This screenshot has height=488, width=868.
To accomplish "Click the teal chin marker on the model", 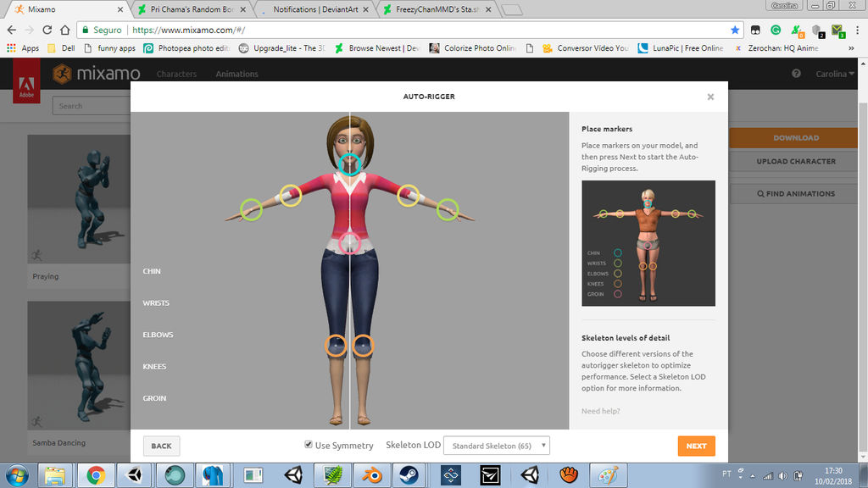I will point(350,163).
